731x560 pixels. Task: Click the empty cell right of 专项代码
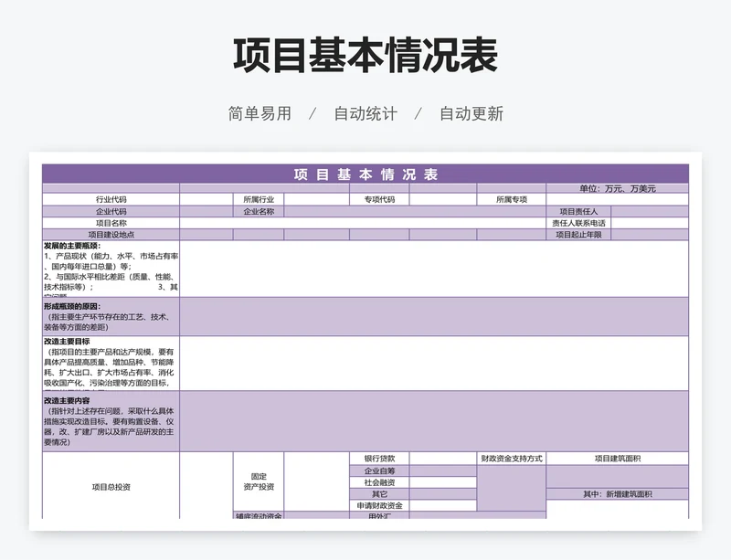(443, 199)
